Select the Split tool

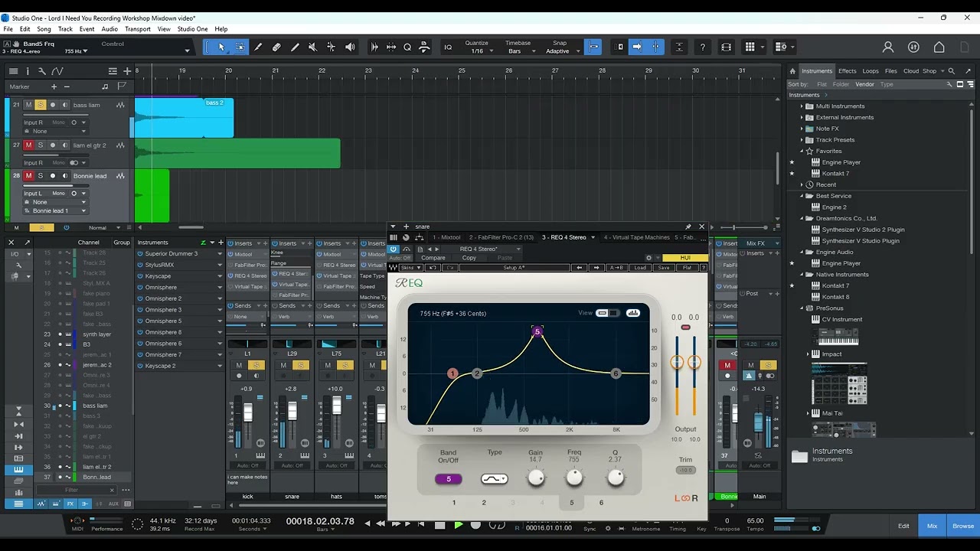pos(258,47)
